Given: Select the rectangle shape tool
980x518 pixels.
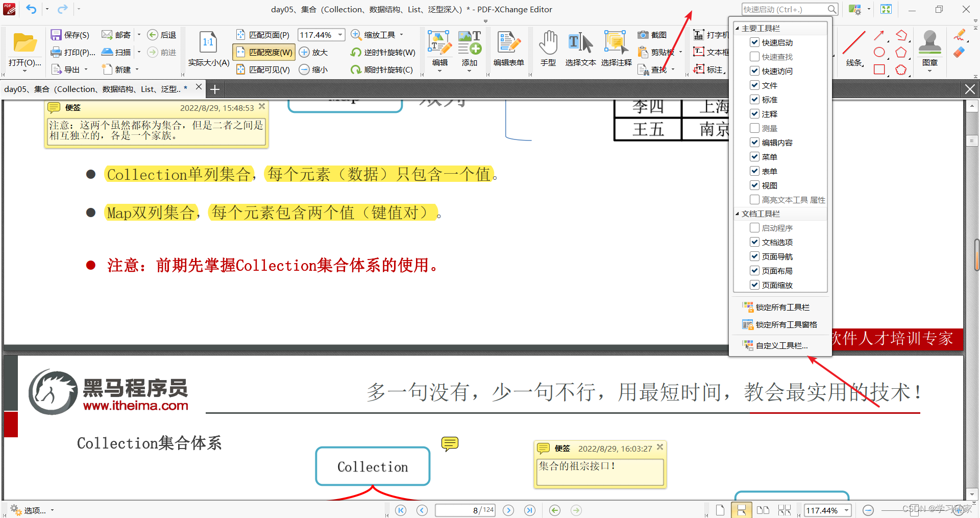Looking at the screenshot, I should [879, 69].
